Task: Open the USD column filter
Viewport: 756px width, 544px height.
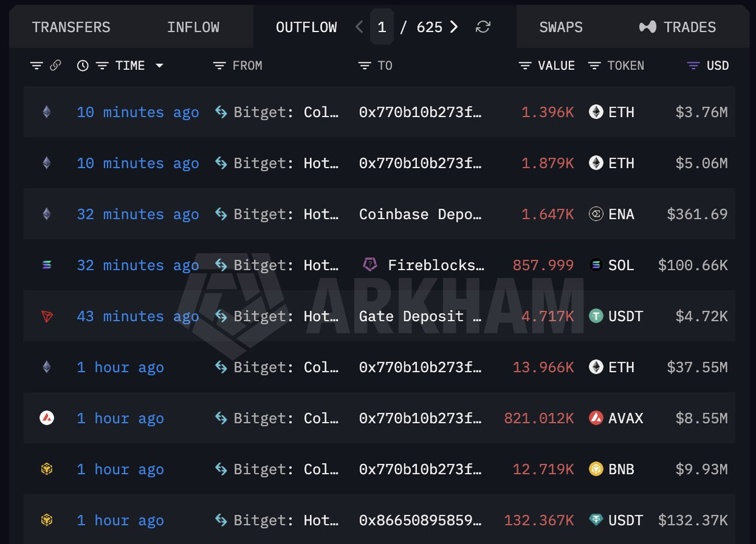Action: (694, 65)
